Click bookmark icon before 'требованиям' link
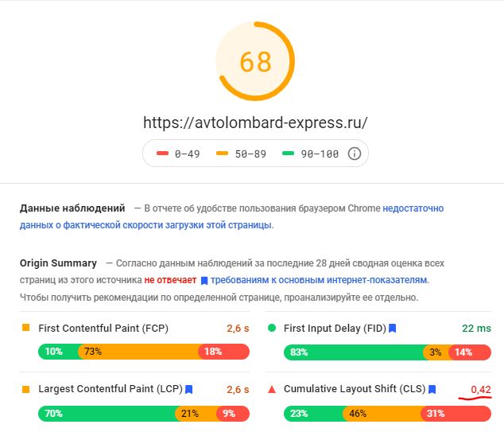Viewport: 504px width, 432px height. click(x=204, y=281)
